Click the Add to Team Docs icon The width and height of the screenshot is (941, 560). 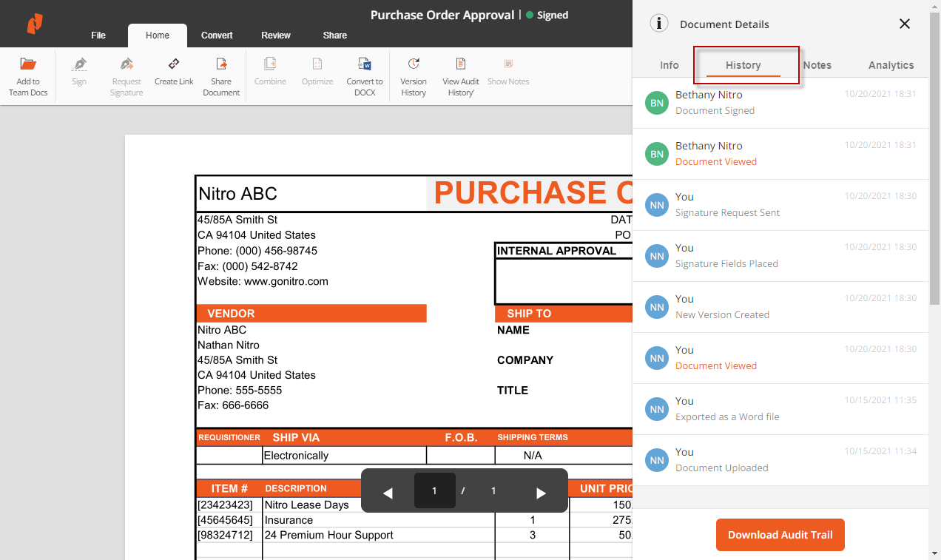28,64
